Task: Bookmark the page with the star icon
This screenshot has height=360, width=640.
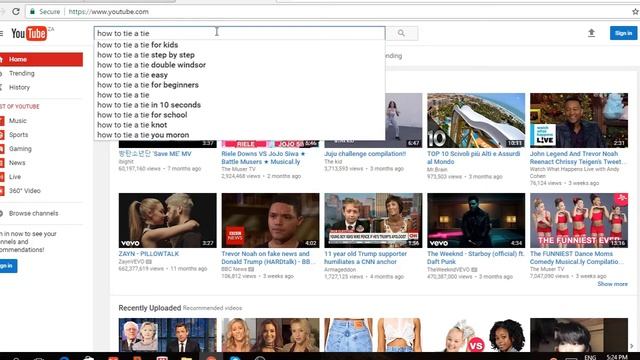Action: 635,12
